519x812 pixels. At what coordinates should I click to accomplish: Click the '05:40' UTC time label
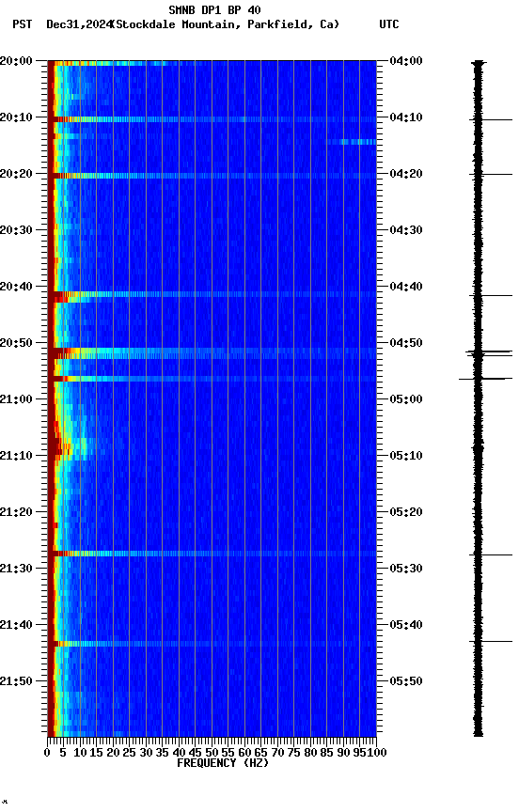click(x=406, y=625)
